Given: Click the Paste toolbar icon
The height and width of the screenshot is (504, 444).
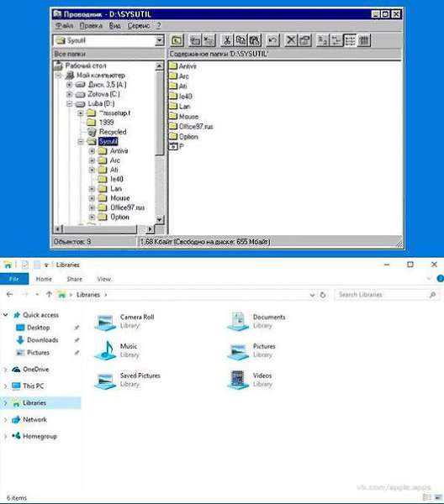Looking at the screenshot, I should coord(255,40).
